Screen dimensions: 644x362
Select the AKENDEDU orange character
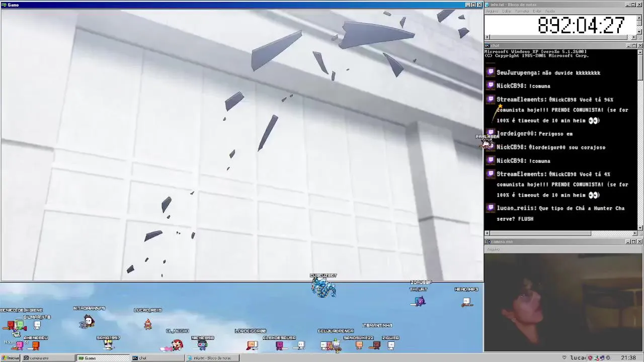click(36, 345)
